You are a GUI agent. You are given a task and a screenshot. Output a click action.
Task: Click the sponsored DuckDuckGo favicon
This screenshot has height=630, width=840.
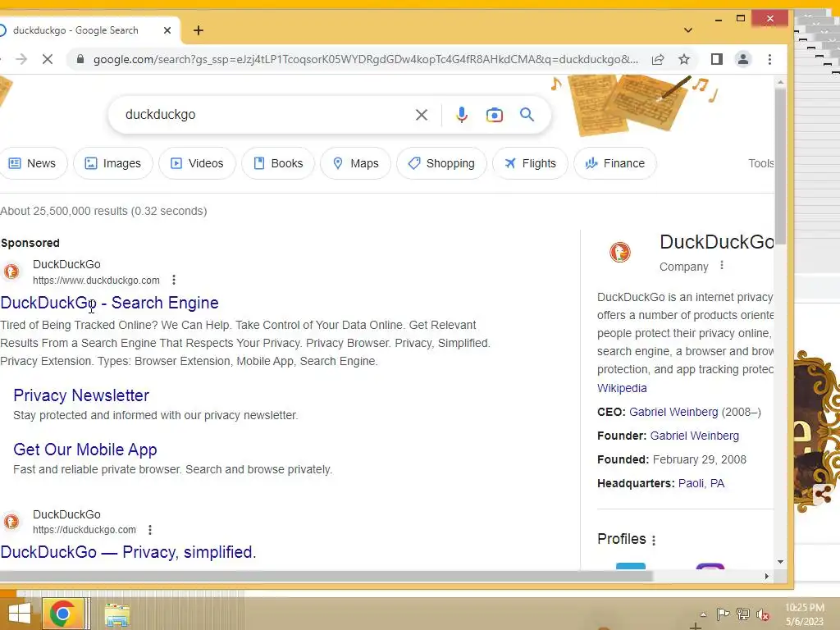(x=11, y=272)
